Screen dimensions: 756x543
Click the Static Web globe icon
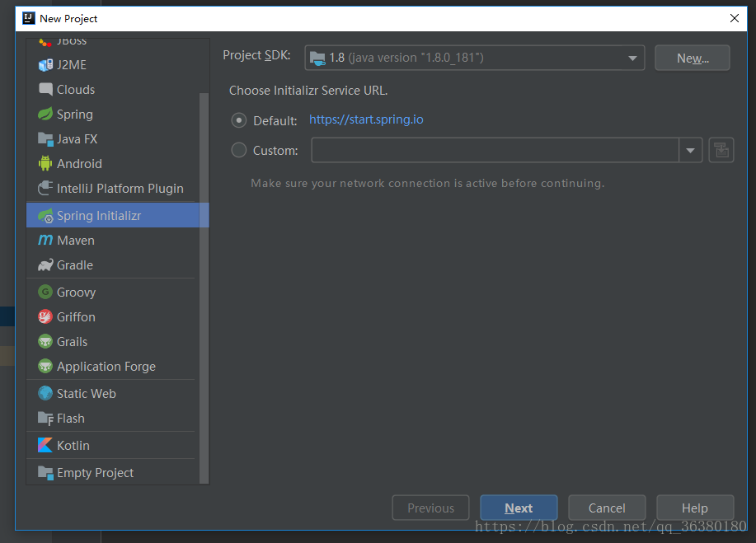point(45,393)
